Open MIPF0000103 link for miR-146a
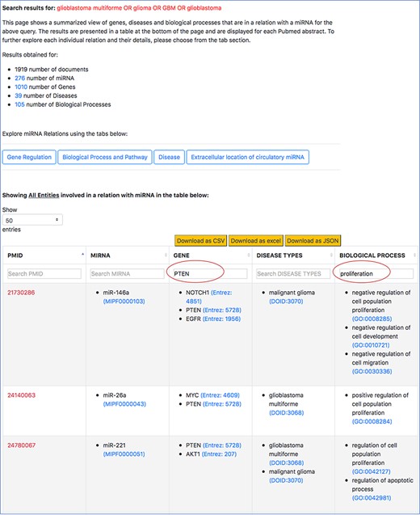Screen dimensions: 420x515 [124, 302]
